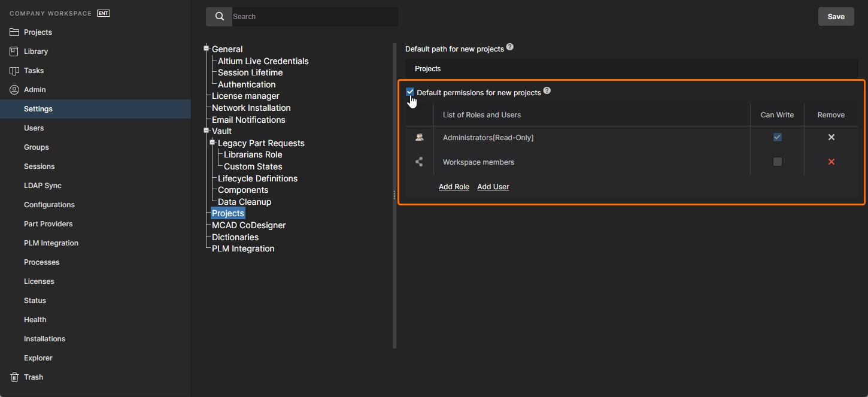Open Projects via its folder icon
Viewport: 868px width, 397px height.
point(14,32)
